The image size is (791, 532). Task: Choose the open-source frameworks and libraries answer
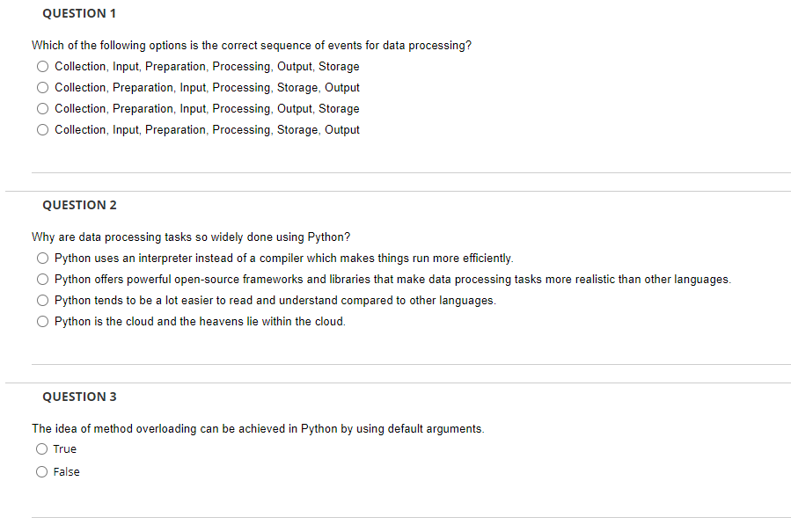pyautogui.click(x=42, y=279)
